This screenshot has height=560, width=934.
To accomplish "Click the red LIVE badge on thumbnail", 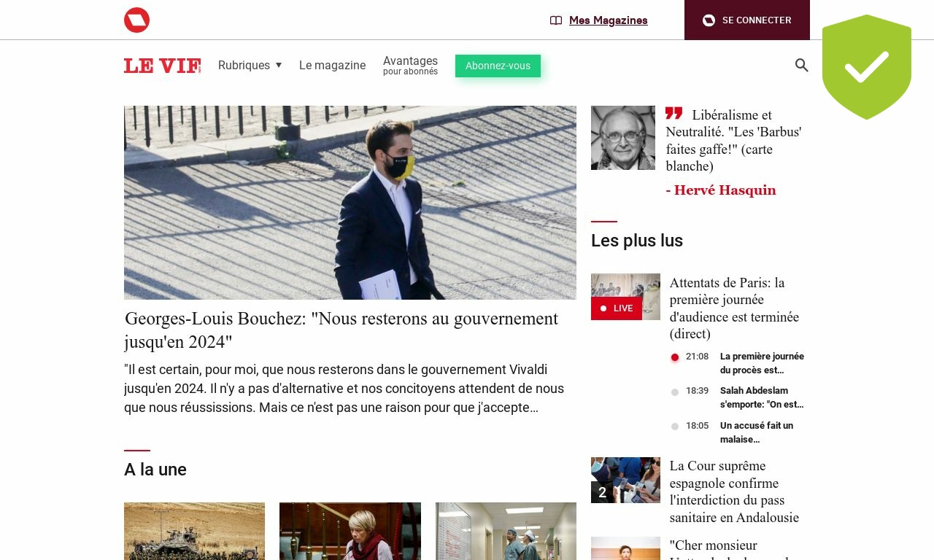I will (x=617, y=308).
